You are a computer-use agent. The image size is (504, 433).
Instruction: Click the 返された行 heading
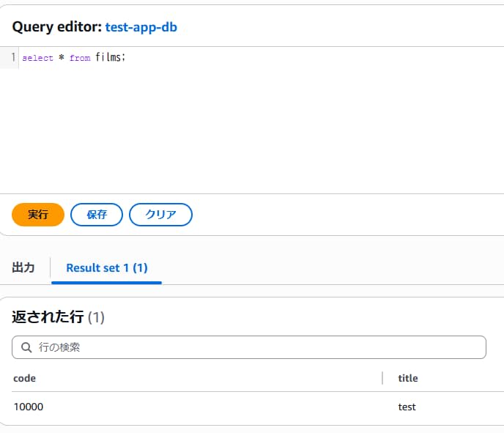point(48,317)
